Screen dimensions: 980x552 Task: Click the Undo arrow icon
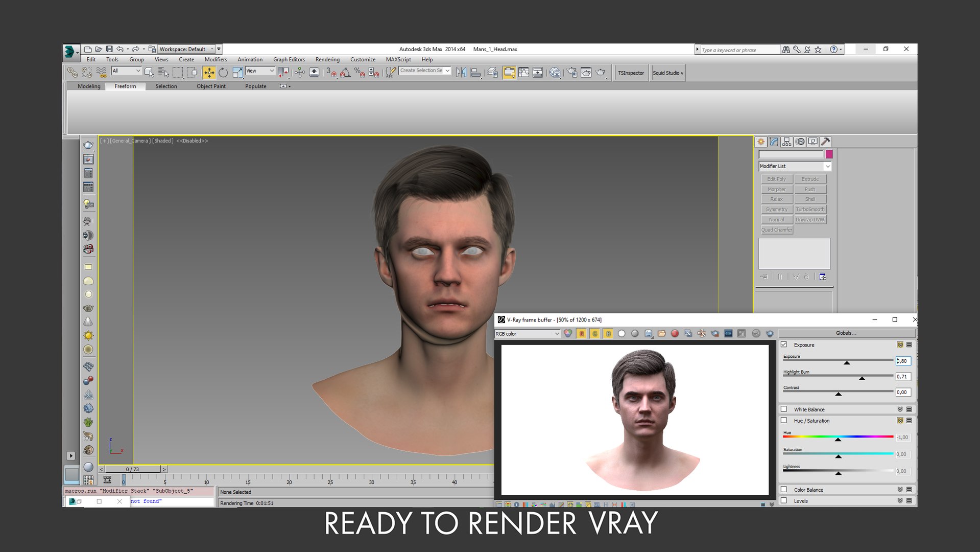[x=120, y=49]
